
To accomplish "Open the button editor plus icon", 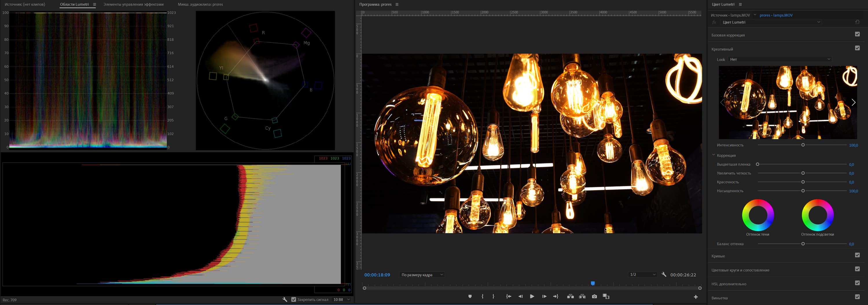I will click(x=696, y=297).
